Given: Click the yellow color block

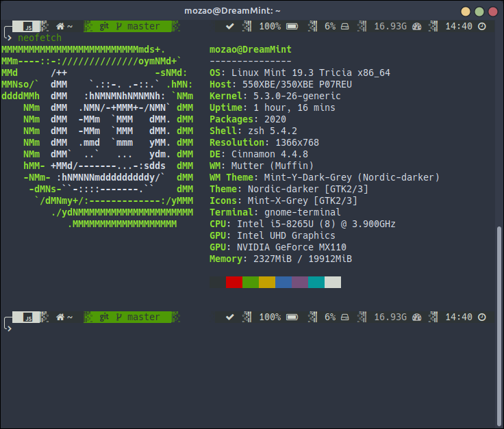Looking at the screenshot, I should pos(267,283).
